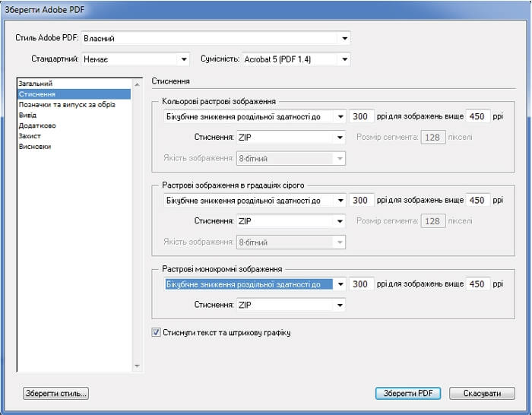Screen dimensions: 532x415
Task: Toggle 'Стиснути текст та штрихову графіку' checkbox
Action: [157, 332]
